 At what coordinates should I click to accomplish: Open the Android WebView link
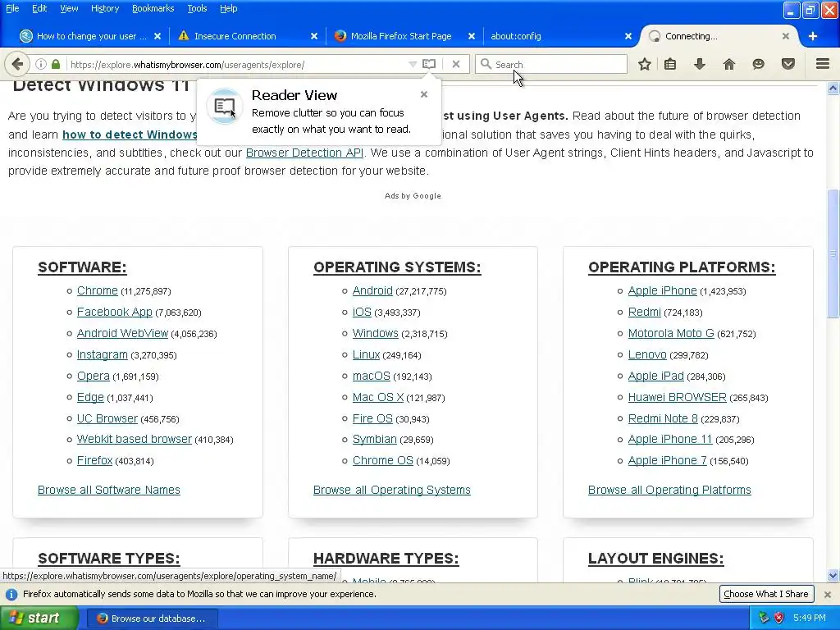tap(122, 333)
